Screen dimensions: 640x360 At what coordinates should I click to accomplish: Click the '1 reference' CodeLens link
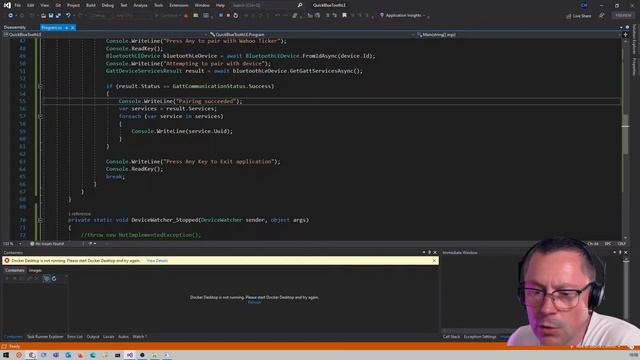pyautogui.click(x=79, y=214)
